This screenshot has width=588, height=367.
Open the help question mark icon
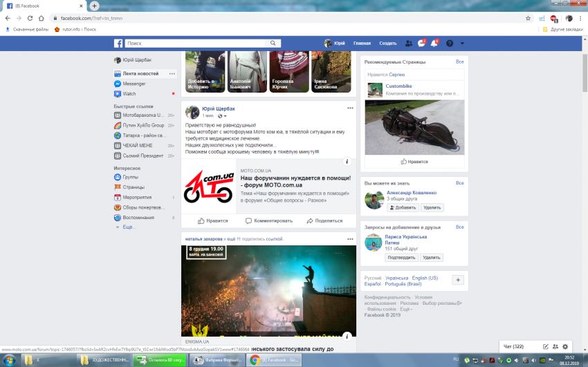(450, 44)
